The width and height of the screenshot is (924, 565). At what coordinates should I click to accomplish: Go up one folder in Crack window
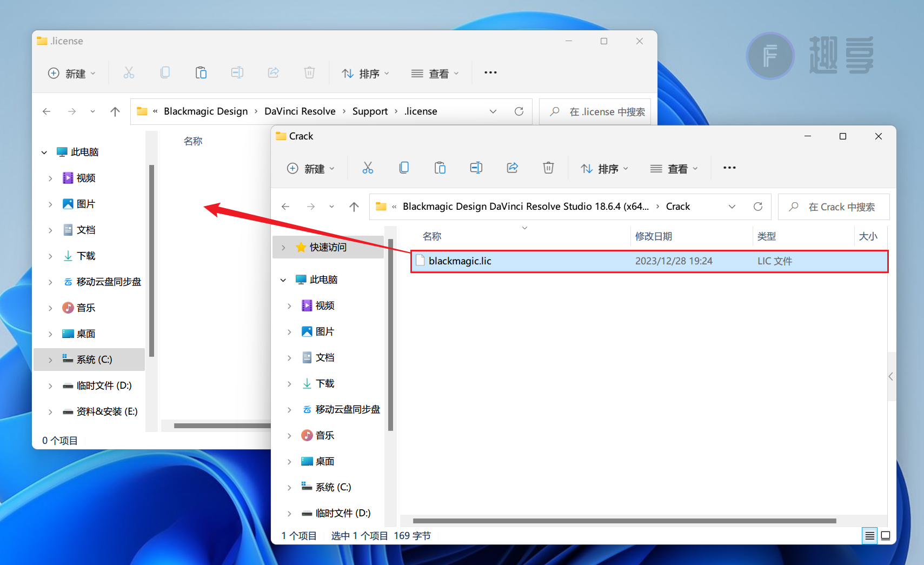coord(354,207)
